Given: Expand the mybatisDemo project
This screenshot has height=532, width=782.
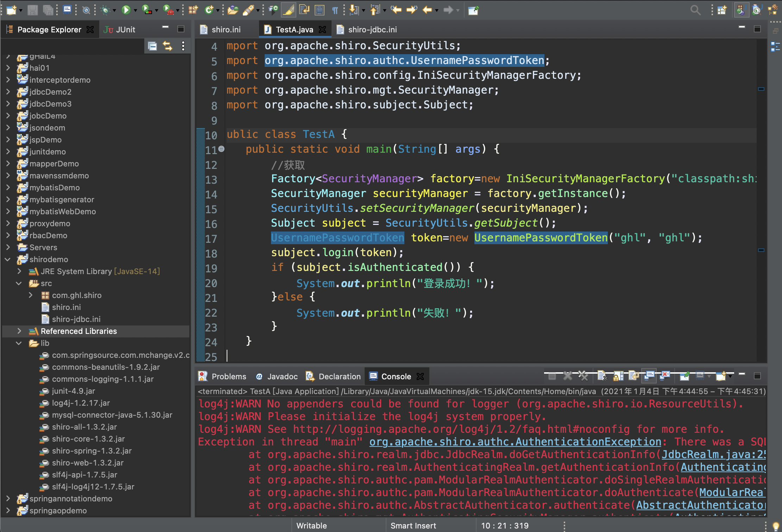Looking at the screenshot, I should 8,188.
